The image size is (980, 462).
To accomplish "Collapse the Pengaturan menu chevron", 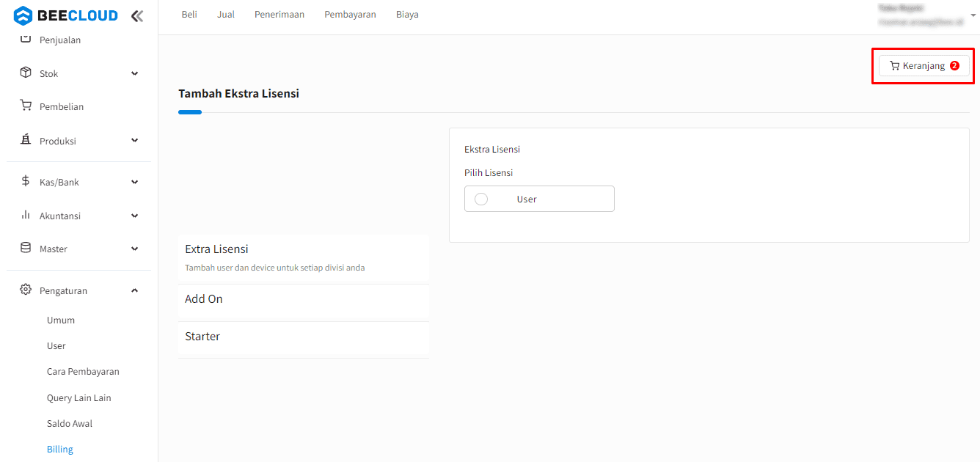I will point(134,291).
